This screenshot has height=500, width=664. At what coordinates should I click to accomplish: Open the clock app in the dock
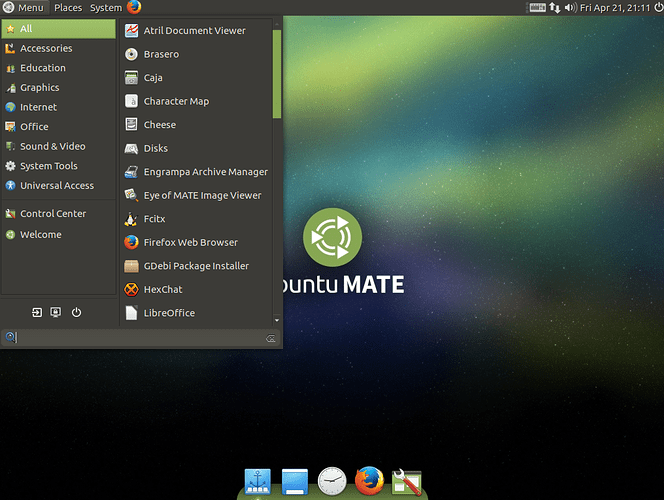click(x=332, y=481)
